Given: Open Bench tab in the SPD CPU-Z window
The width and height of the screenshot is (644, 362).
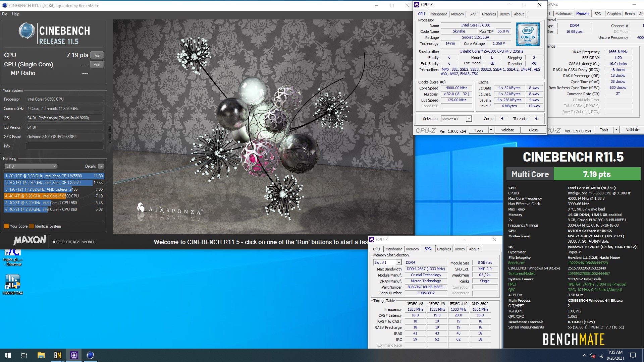Looking at the screenshot, I should coord(460,249).
